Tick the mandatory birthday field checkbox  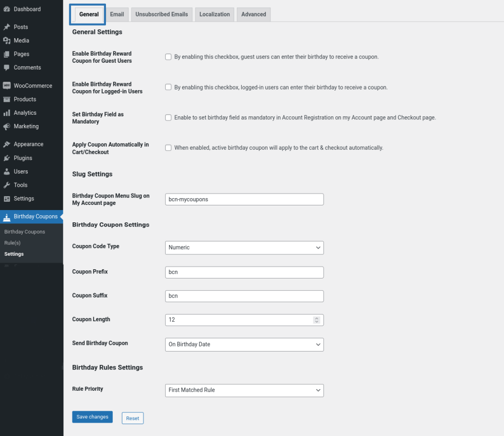coord(168,117)
